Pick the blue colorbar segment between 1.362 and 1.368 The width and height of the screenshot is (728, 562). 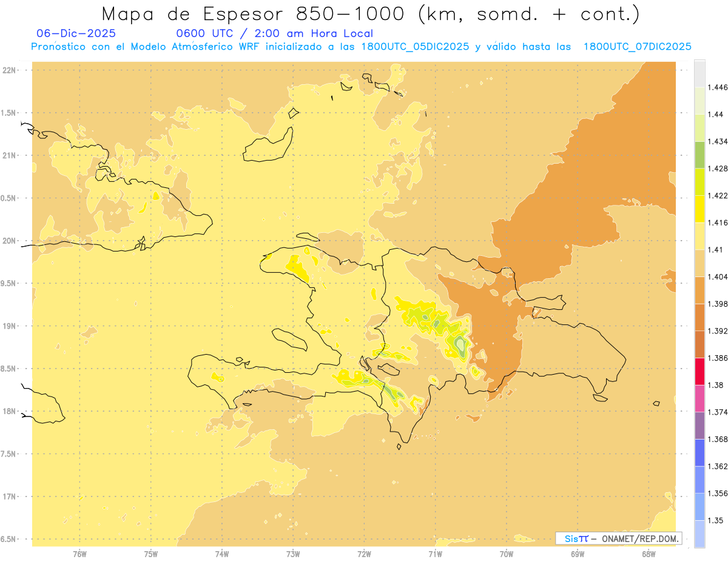(699, 453)
